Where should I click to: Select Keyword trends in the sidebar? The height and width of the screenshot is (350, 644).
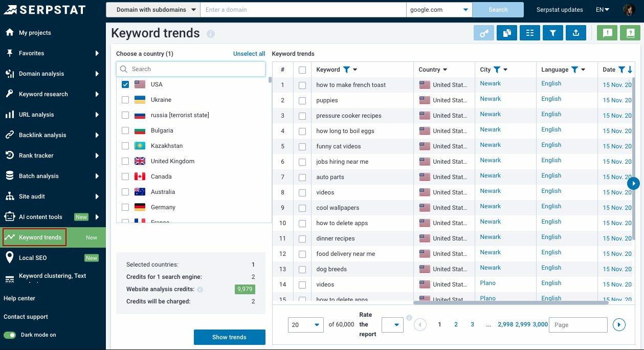click(x=53, y=237)
